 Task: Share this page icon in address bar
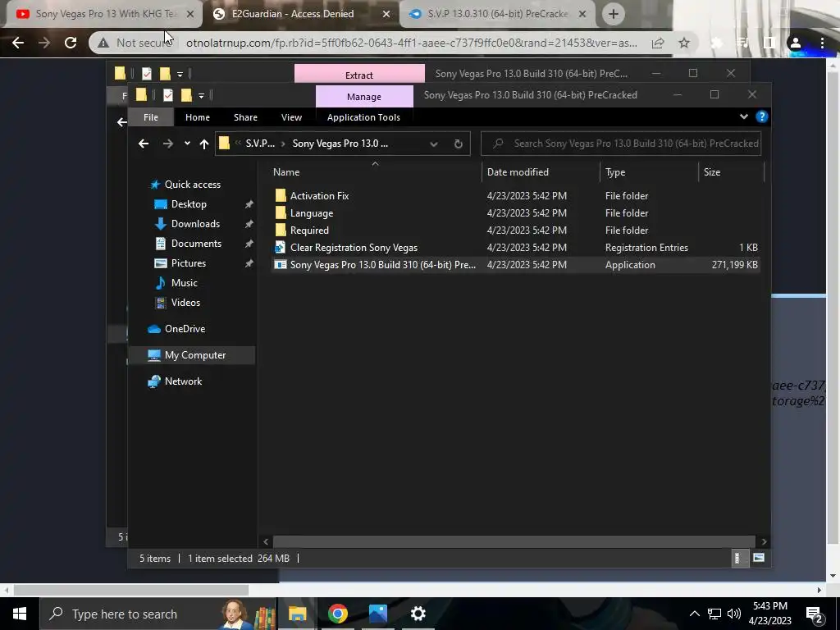658,43
